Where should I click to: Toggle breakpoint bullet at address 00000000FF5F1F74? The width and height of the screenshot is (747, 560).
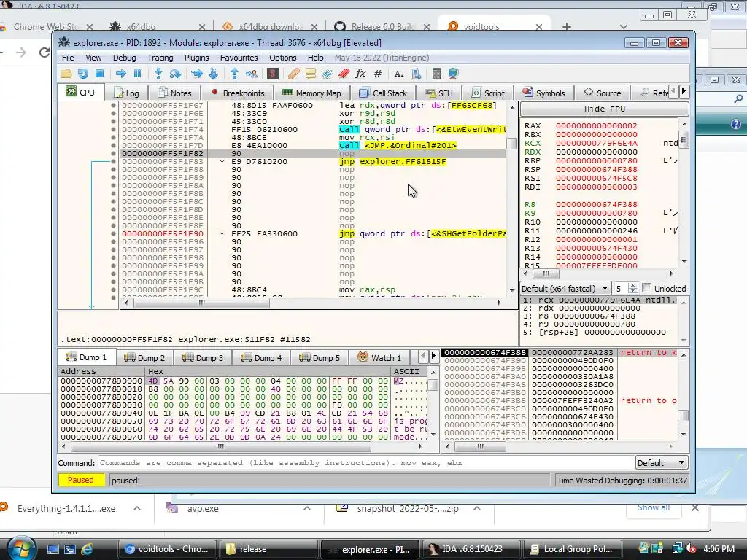tap(113, 130)
